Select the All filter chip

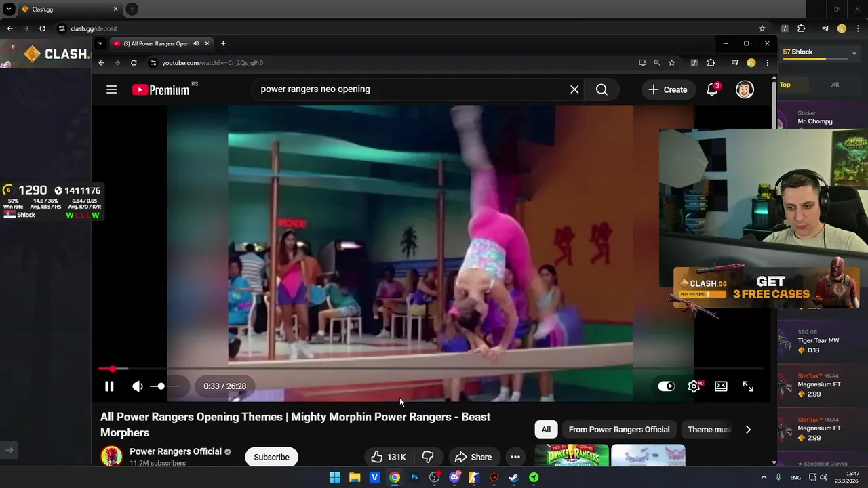pyautogui.click(x=546, y=430)
